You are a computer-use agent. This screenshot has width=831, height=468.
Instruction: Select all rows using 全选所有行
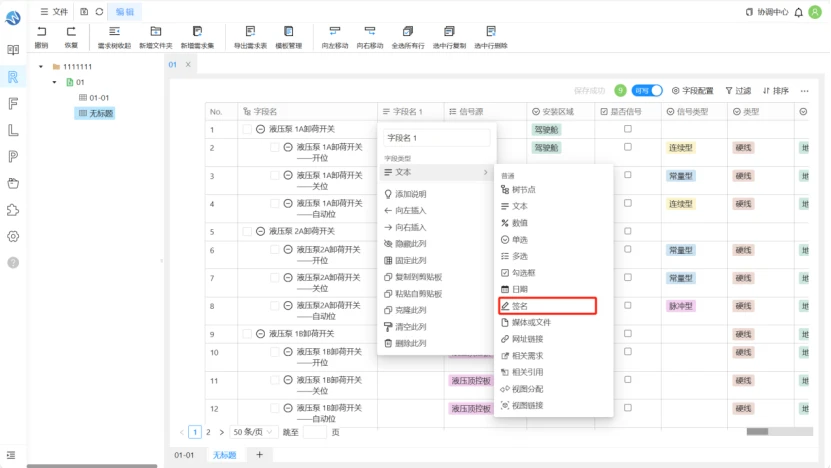point(408,37)
